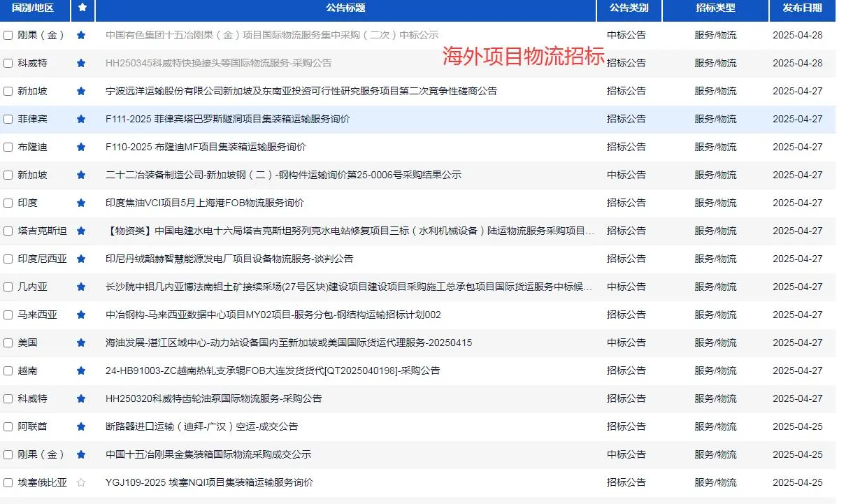Select the checkbox on the 几内亚 row
Image resolution: width=860 pixels, height=504 pixels.
[x=8, y=287]
